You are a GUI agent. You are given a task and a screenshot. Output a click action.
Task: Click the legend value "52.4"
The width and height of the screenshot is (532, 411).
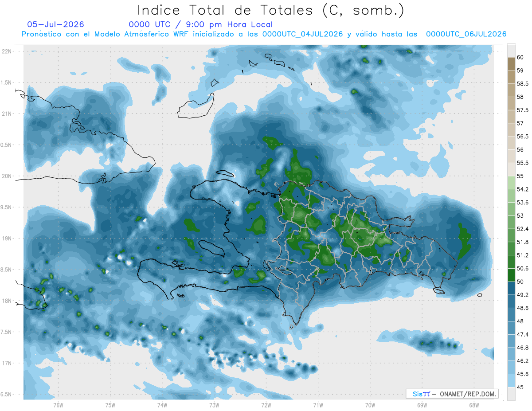(523, 229)
